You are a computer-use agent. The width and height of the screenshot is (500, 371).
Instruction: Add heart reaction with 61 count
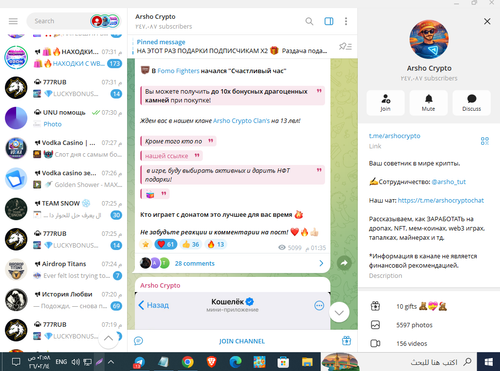(x=166, y=244)
